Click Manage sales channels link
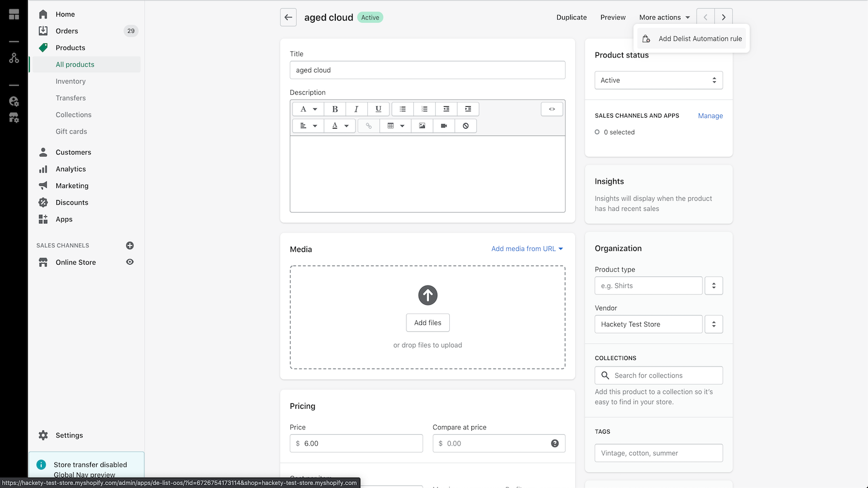This screenshot has height=488, width=868. click(710, 116)
